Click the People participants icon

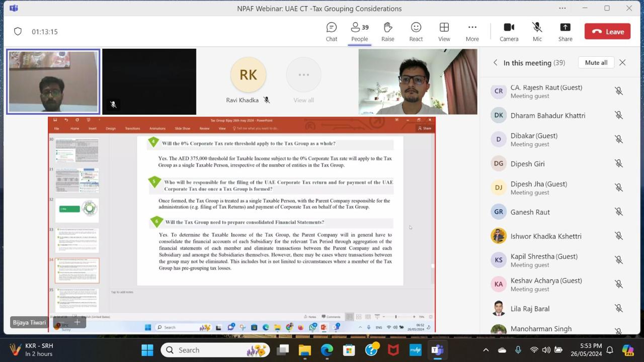click(359, 31)
